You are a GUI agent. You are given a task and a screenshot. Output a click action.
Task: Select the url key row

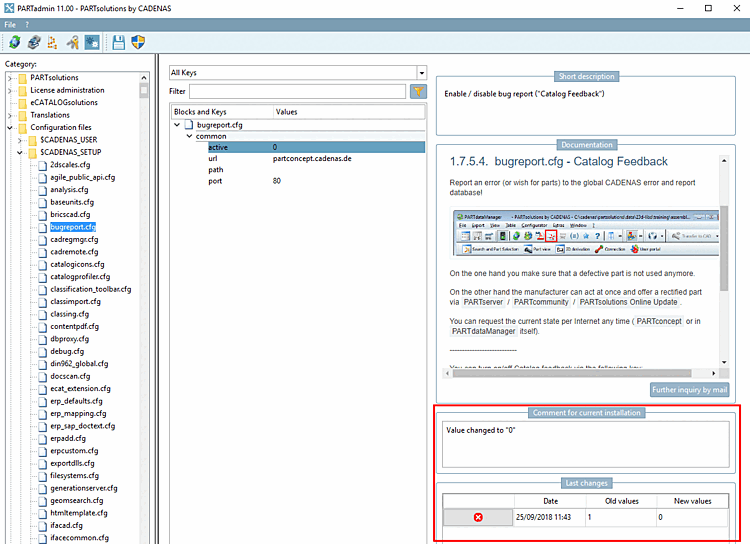316,158
